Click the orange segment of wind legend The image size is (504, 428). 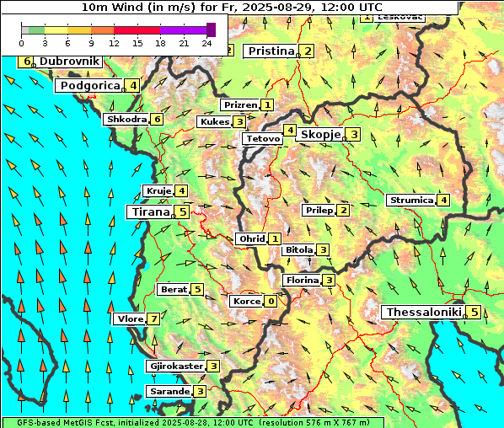(103, 30)
